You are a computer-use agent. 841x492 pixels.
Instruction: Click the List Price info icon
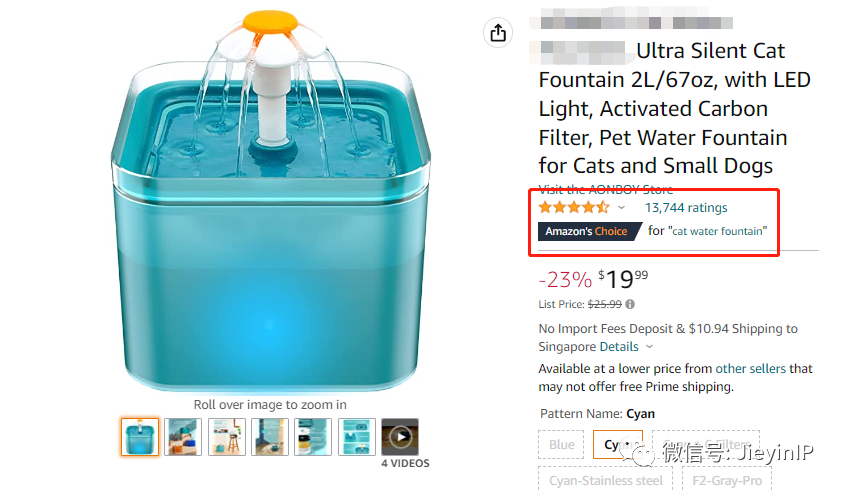click(x=630, y=304)
